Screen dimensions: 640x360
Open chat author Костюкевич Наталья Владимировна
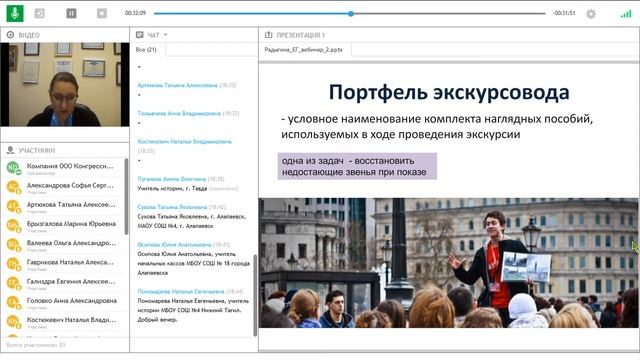[184, 142]
